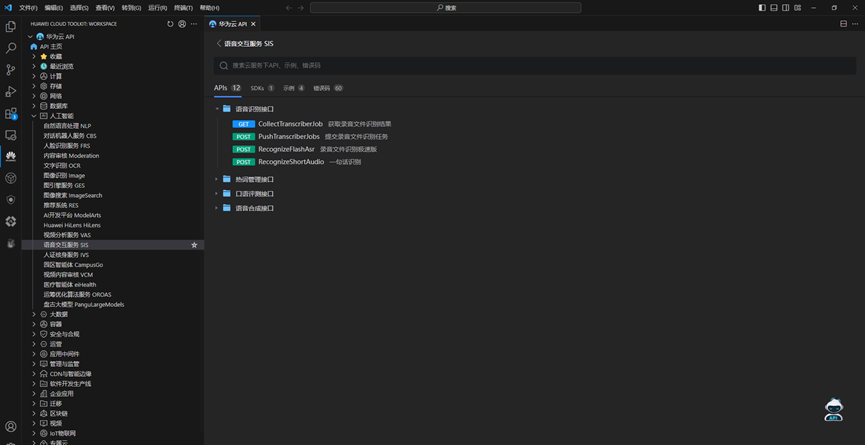
Task: Open the 文件(F) menu
Action: [28, 8]
